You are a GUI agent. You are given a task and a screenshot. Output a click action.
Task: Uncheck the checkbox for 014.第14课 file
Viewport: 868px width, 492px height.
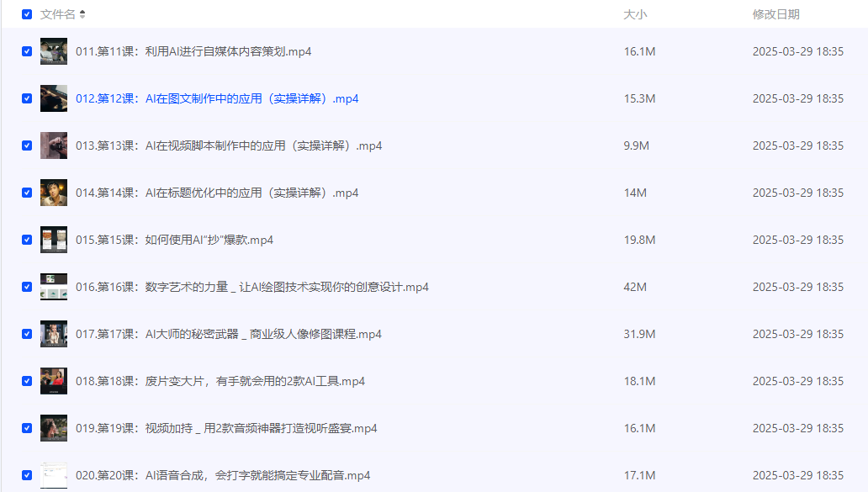pos(27,193)
